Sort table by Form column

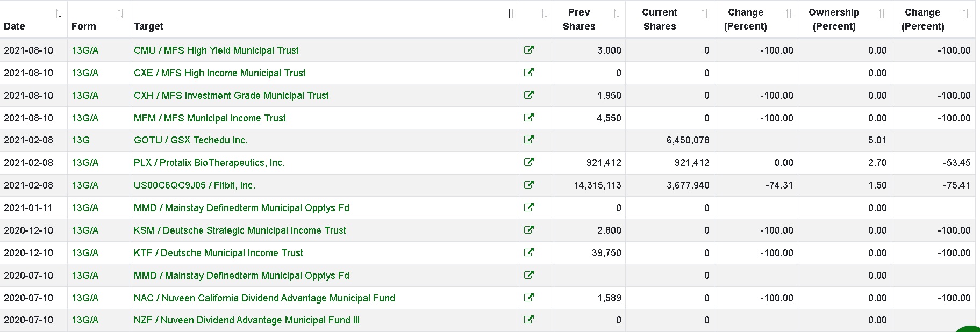click(x=120, y=14)
